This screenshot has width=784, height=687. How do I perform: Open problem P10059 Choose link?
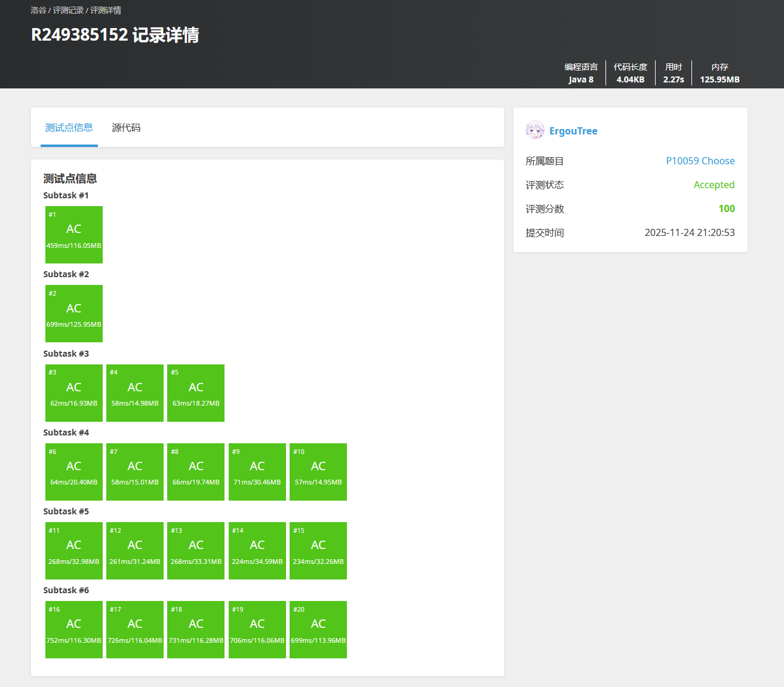point(700,161)
